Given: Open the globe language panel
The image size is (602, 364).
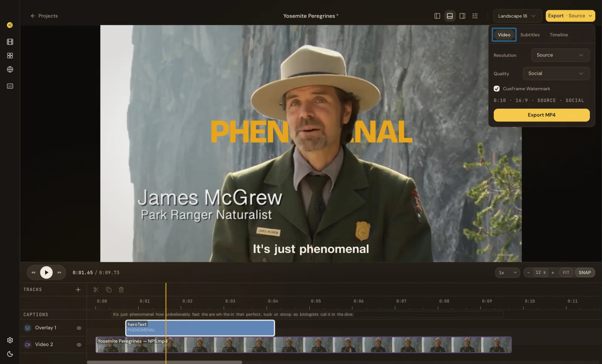Looking at the screenshot, I should (10, 70).
